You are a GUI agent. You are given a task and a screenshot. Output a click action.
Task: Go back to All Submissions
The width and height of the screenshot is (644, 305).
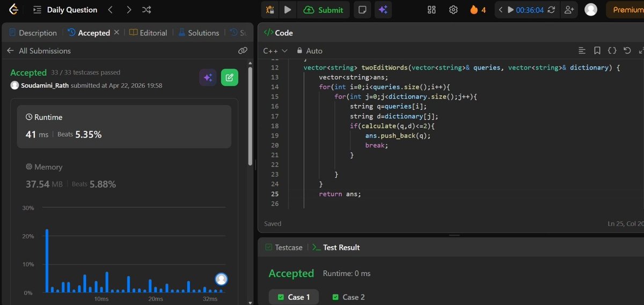[x=39, y=51]
